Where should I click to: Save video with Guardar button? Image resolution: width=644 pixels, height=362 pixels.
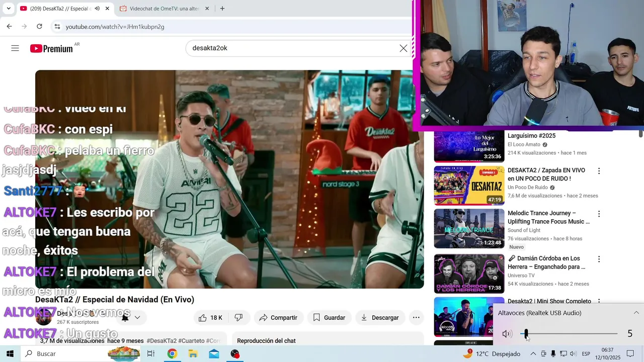tap(329, 318)
